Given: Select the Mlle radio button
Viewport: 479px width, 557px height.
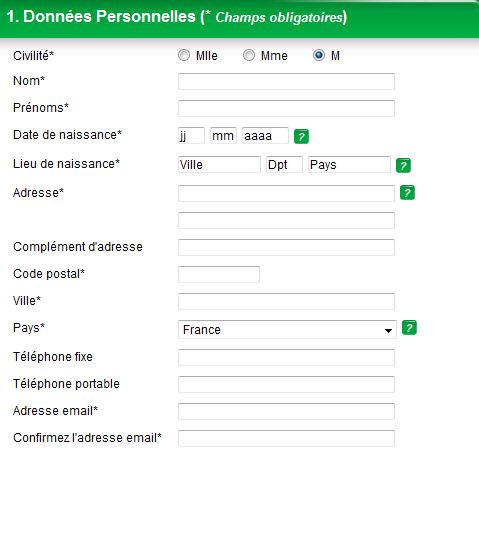Looking at the screenshot, I should tap(184, 55).
